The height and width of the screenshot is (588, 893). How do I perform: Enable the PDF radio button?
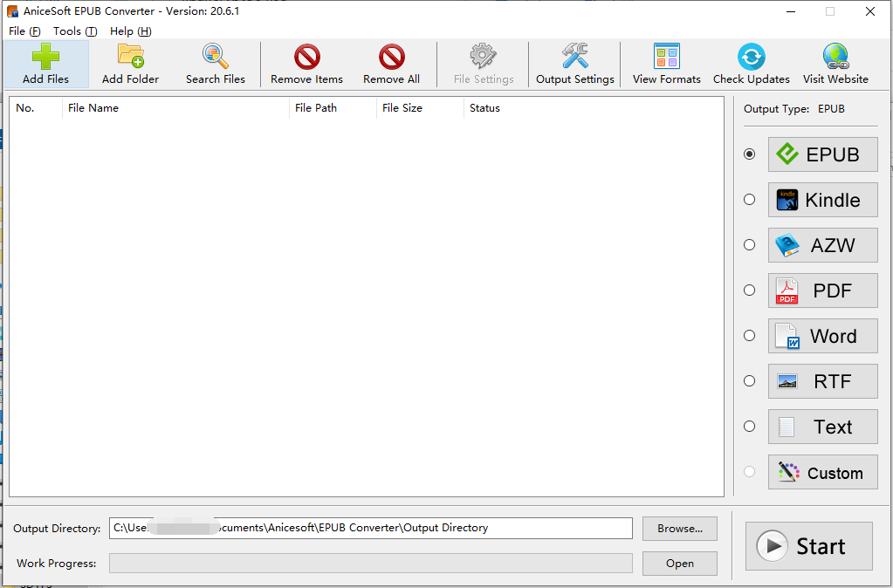pos(750,291)
